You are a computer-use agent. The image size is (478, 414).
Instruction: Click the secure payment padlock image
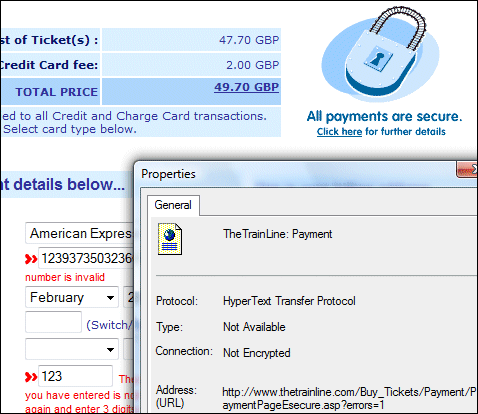(x=381, y=55)
